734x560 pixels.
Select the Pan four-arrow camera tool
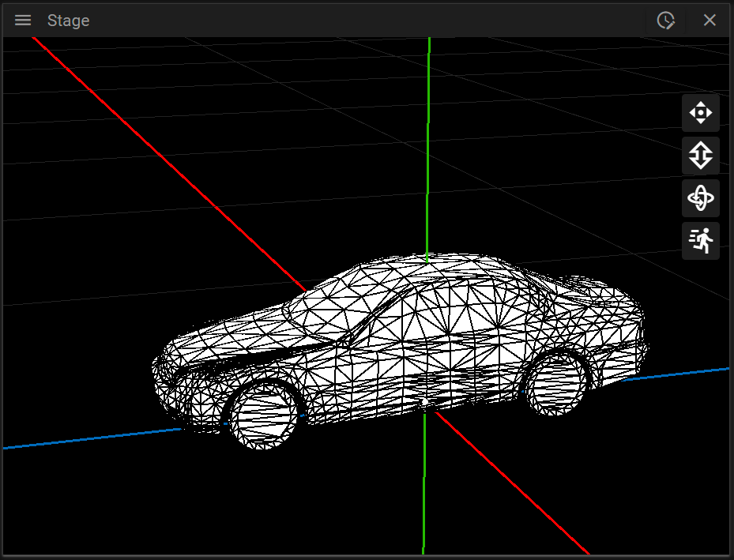[x=700, y=113]
